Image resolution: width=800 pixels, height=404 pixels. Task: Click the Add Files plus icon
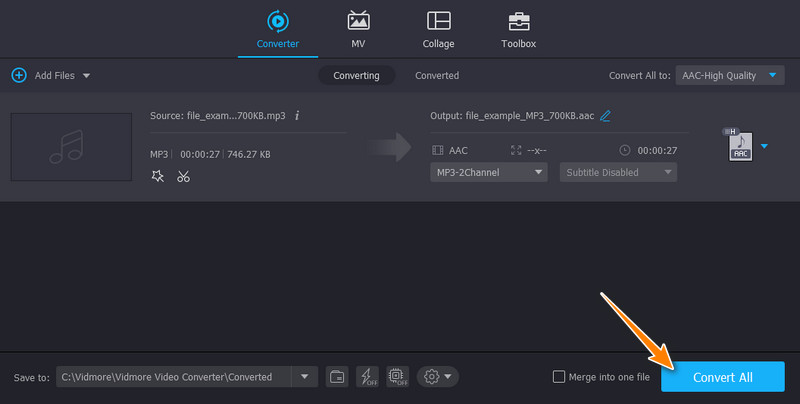pos(18,75)
